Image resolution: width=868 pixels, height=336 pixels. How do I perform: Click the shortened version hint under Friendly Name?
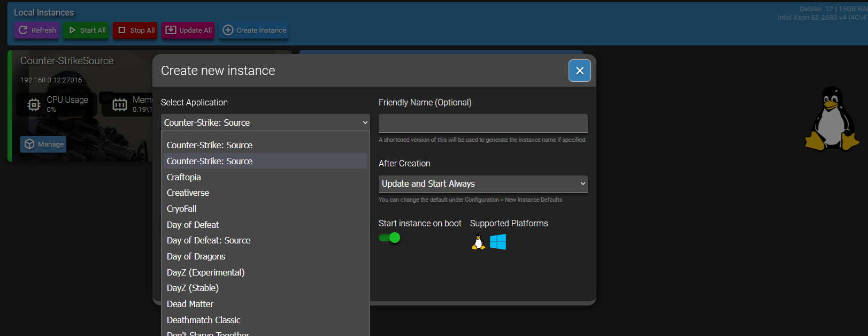tap(482, 140)
